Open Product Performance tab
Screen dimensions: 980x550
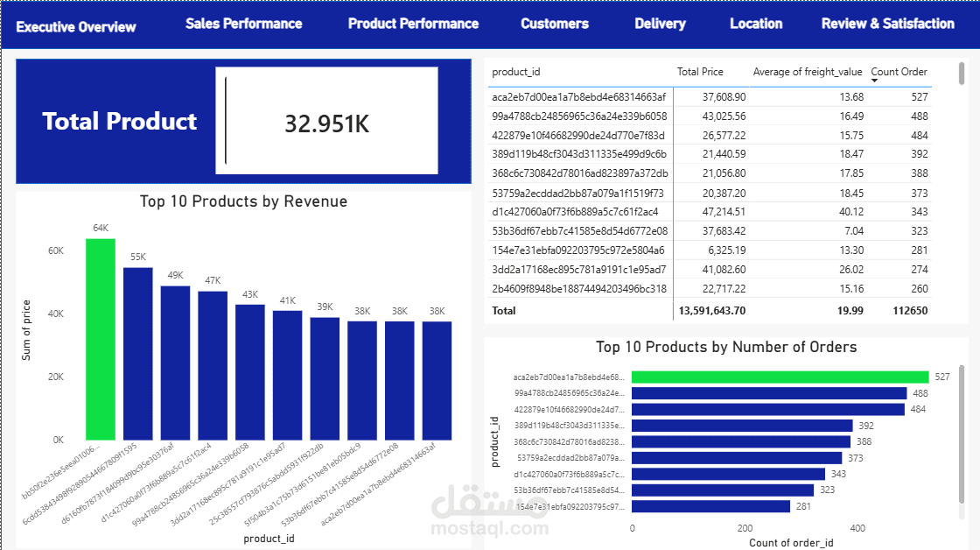[413, 24]
